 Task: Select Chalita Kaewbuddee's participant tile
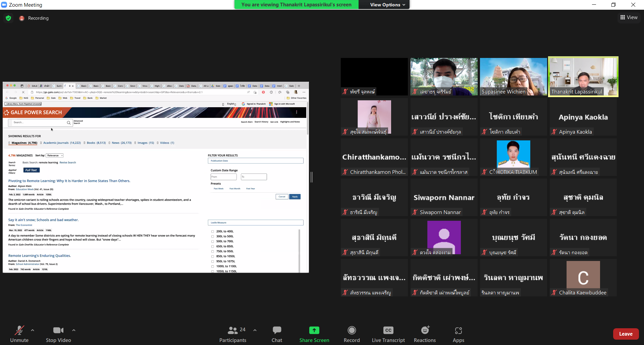tap(583, 277)
